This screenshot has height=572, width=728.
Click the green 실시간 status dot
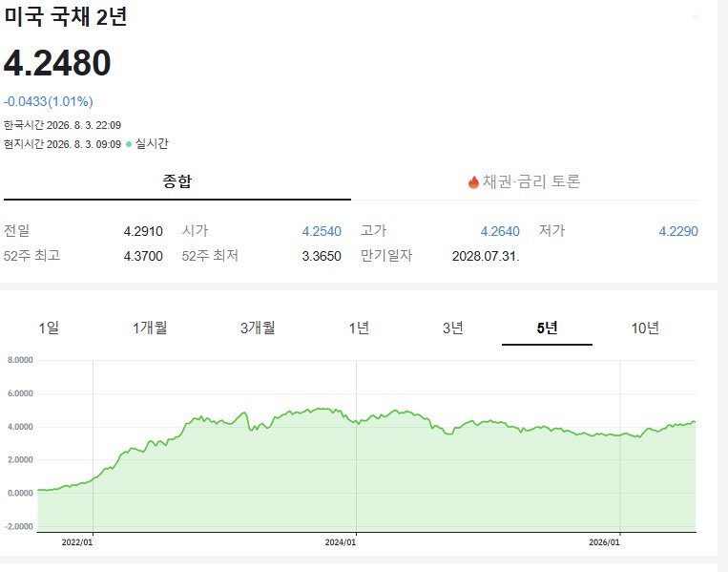point(129,144)
